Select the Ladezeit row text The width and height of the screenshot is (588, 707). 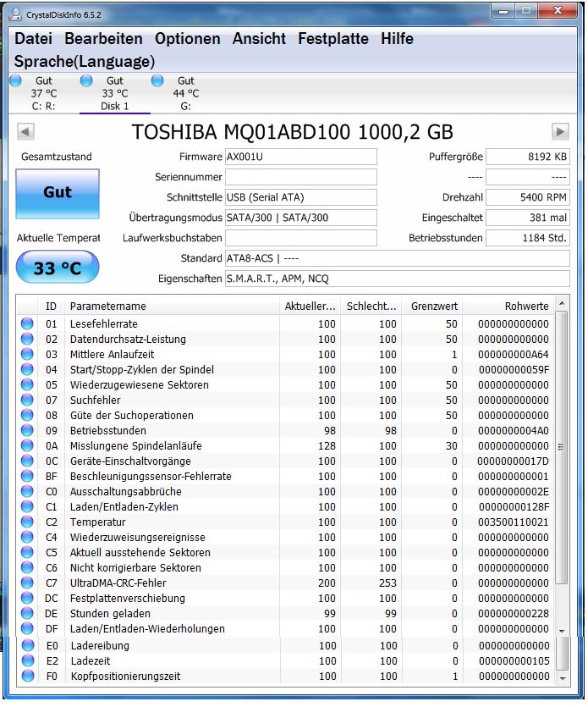[91, 661]
